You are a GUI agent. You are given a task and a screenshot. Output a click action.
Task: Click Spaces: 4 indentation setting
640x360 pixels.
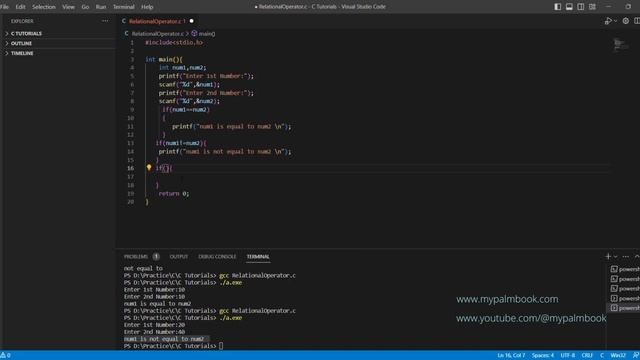pos(542,356)
